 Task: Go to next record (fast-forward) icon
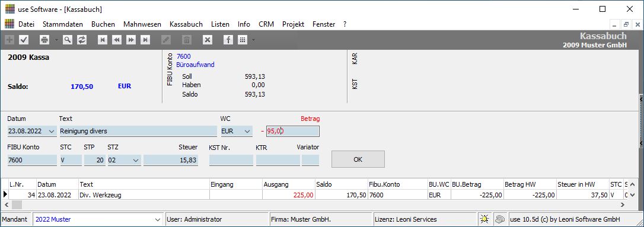tap(131, 40)
